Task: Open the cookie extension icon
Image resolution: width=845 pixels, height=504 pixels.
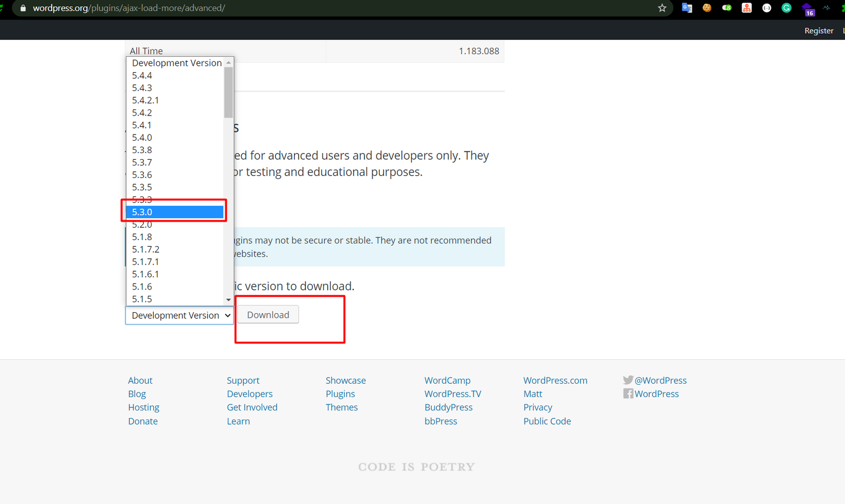Action: (x=707, y=8)
